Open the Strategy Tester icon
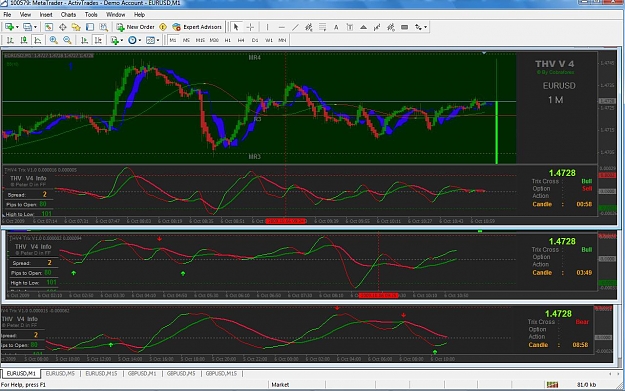Screen dimensions: 625x391 click(104, 27)
